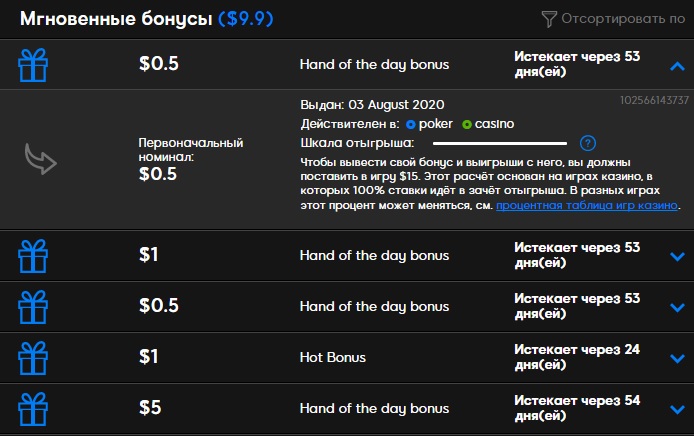This screenshot has height=436, width=694.
Task: Click the question mark help icon
Action: click(588, 143)
